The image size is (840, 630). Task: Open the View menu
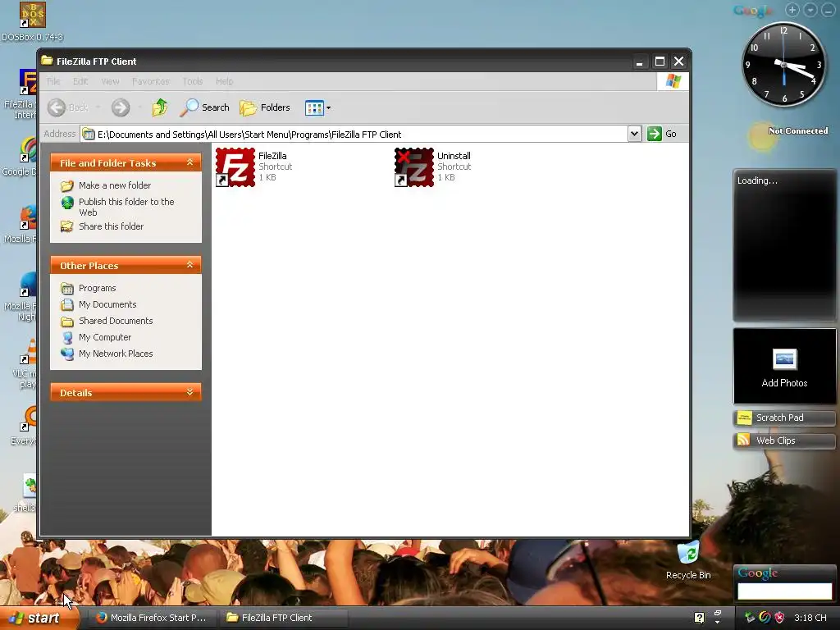coord(110,81)
